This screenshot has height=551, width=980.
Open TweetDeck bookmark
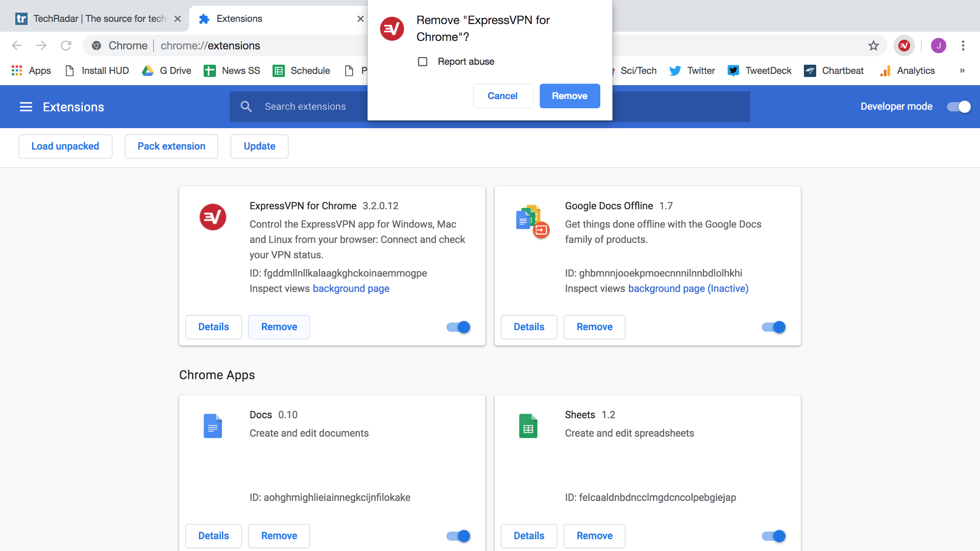click(x=759, y=70)
